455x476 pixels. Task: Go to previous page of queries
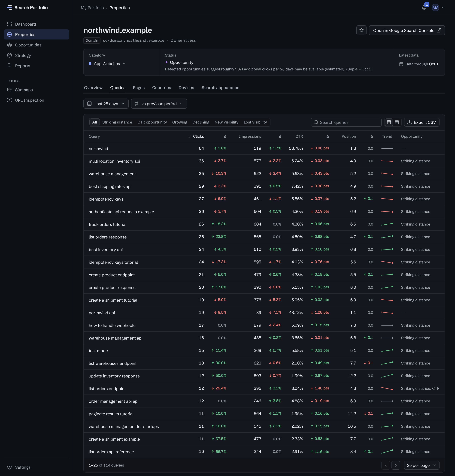[386, 465]
